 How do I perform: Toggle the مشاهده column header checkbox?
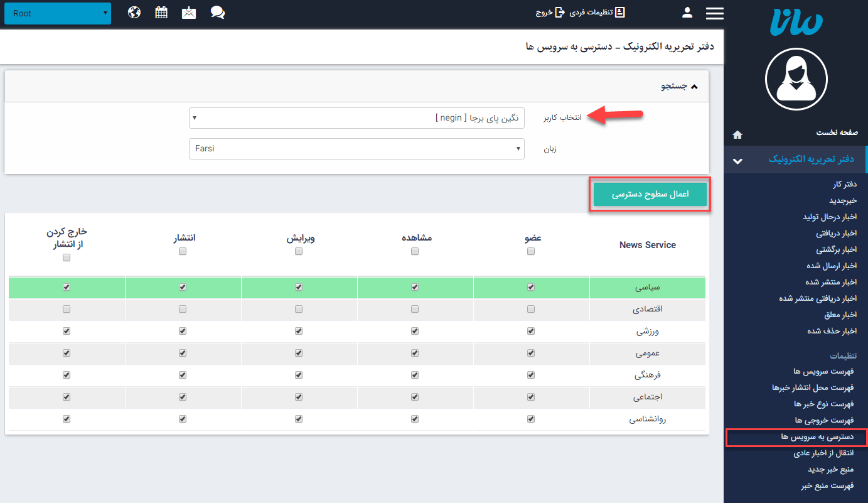pos(414,251)
